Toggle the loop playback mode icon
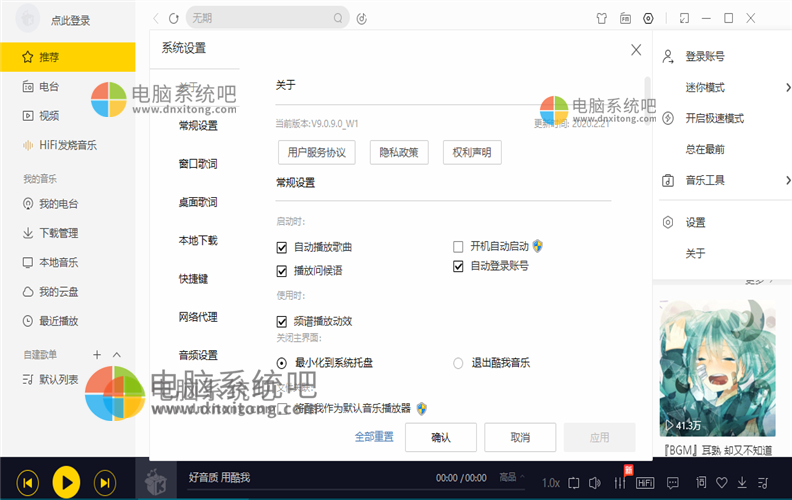The image size is (792, 500). click(574, 483)
